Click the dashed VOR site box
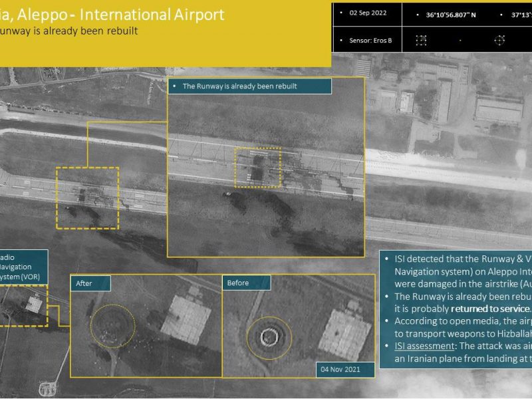532x399 pixels. point(23,306)
